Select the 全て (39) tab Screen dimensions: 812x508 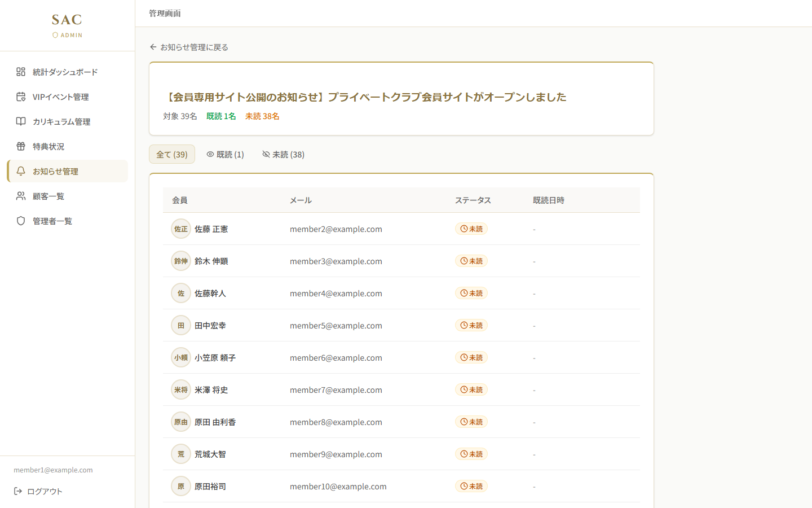tap(172, 154)
